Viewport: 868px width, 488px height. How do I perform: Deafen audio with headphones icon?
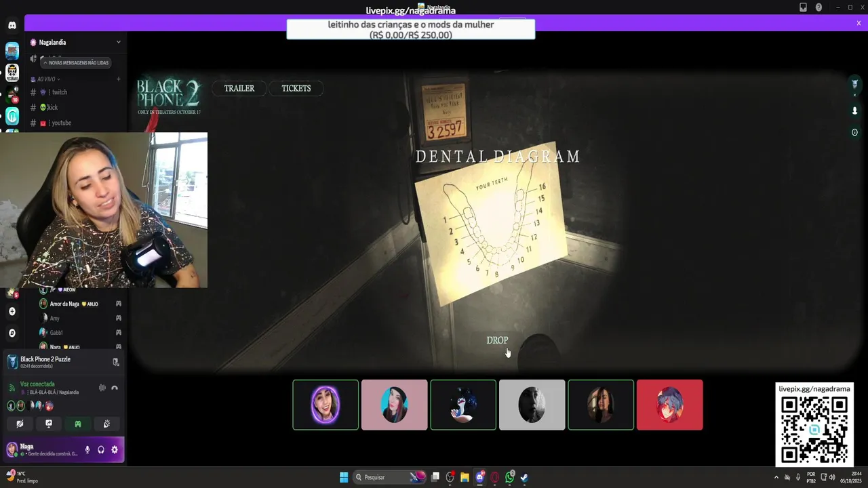coord(101,449)
